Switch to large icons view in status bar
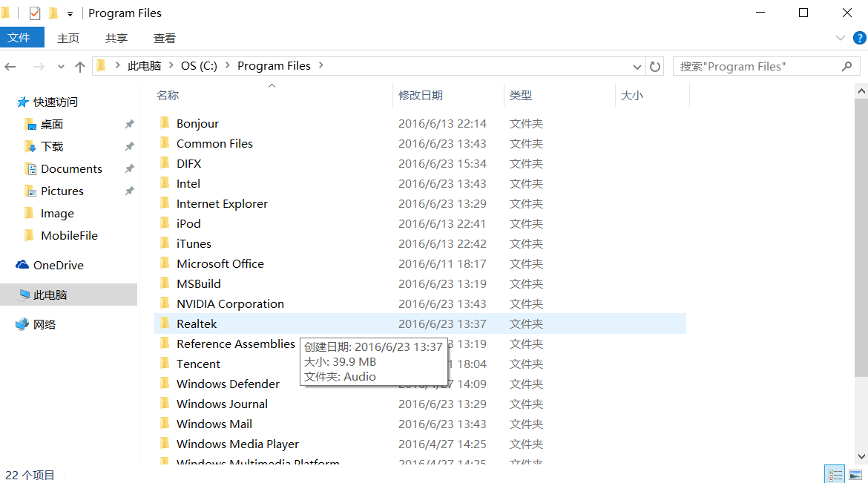Image resolution: width=868 pixels, height=483 pixels. point(855,475)
